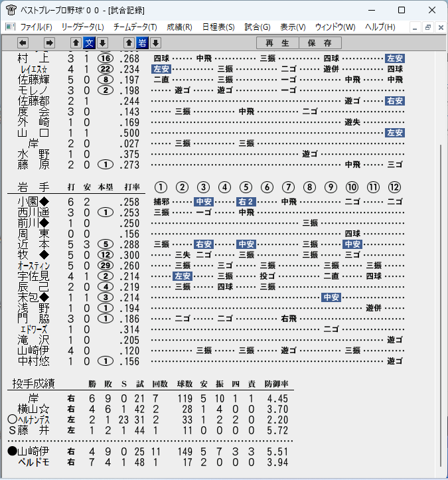This screenshot has width=448, height=480.
Task: Click the left arrow previous game button
Action: coord(23,43)
